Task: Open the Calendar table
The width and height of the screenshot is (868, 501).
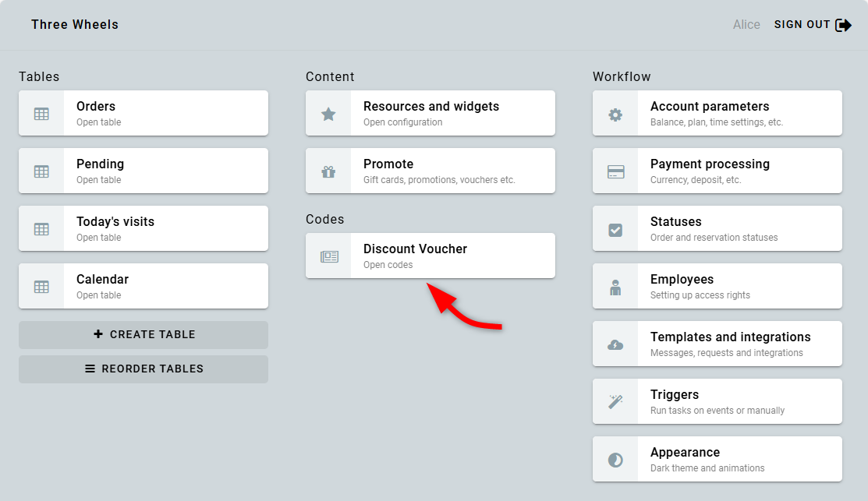Action: (x=143, y=286)
